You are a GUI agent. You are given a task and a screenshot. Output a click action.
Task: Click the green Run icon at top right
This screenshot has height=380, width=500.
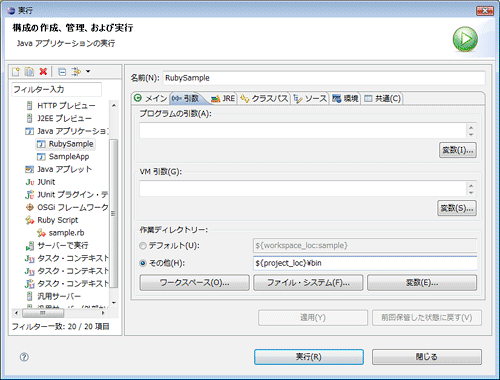(465, 39)
